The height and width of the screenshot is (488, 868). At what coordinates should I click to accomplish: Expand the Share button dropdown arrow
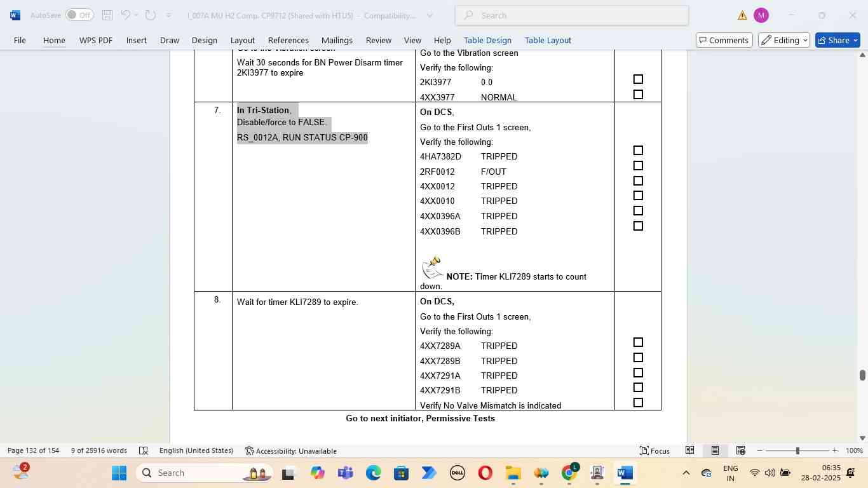coord(855,40)
